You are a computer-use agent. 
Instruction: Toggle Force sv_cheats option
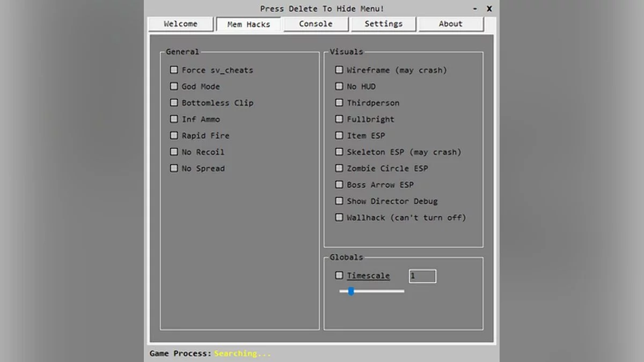(174, 70)
